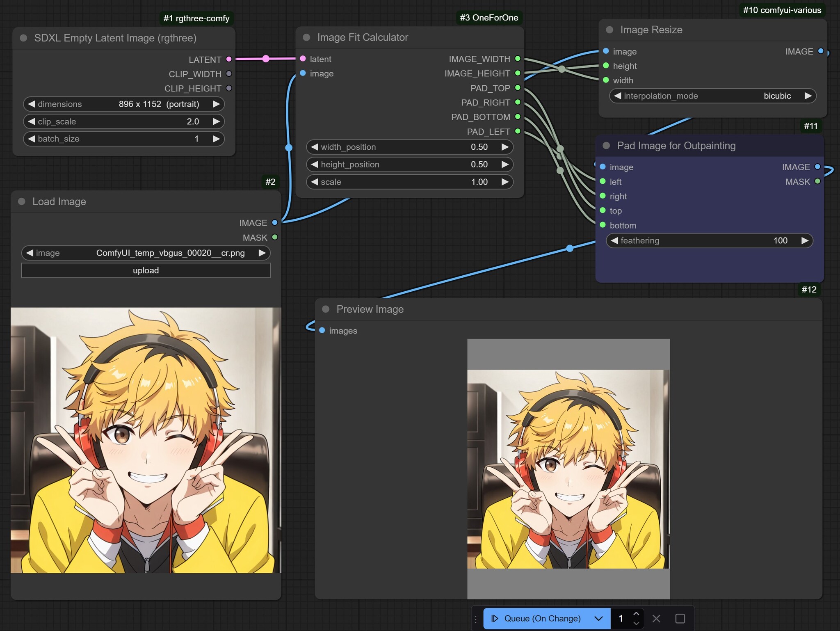Click the drag handle dots on queue bar
Image resolution: width=840 pixels, height=631 pixels.
(x=476, y=618)
